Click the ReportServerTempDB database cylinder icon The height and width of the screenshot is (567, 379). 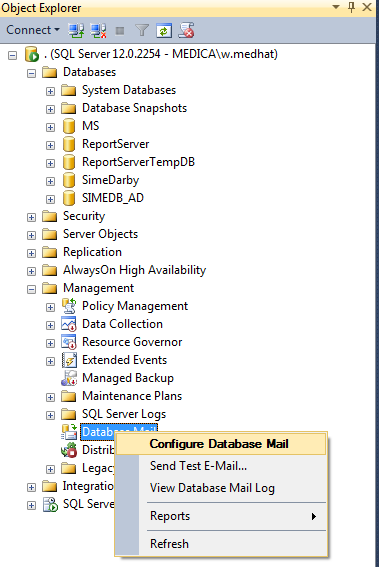(69, 162)
